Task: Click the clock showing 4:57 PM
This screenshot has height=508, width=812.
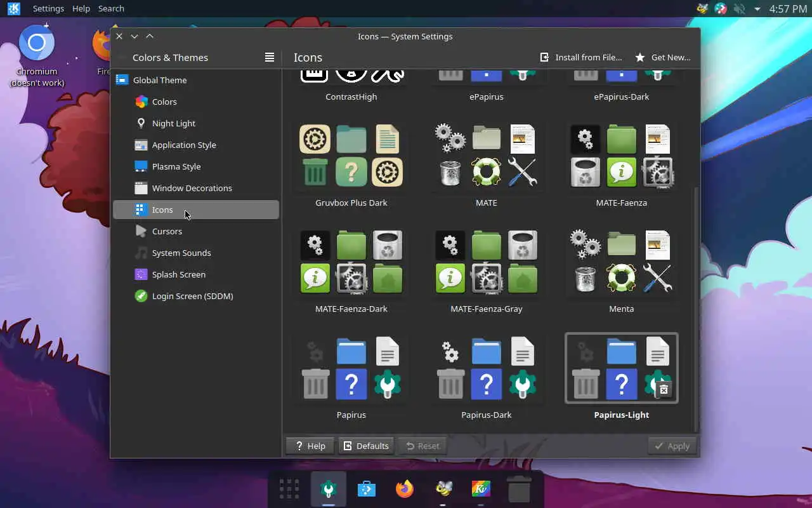Action: 788,9
